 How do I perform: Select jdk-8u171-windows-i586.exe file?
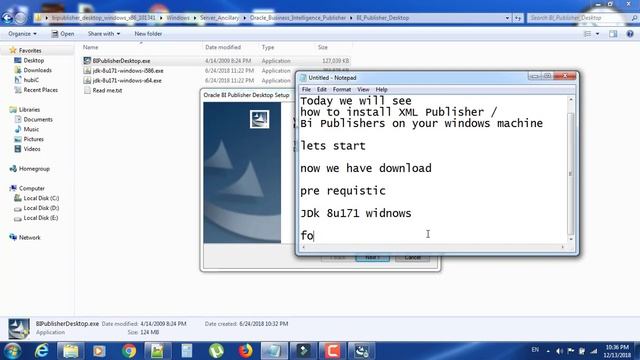(x=128, y=71)
